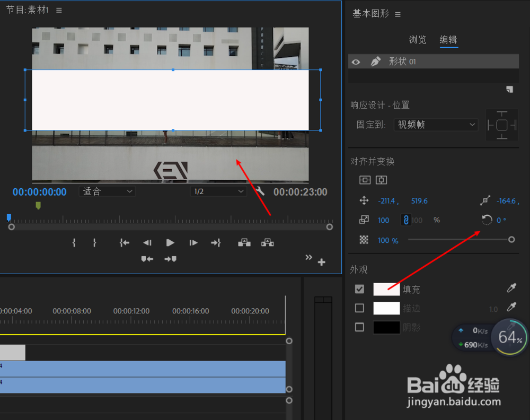Viewport: 530px width, 420px height.
Task: Go to In point button
Action: tap(125, 242)
